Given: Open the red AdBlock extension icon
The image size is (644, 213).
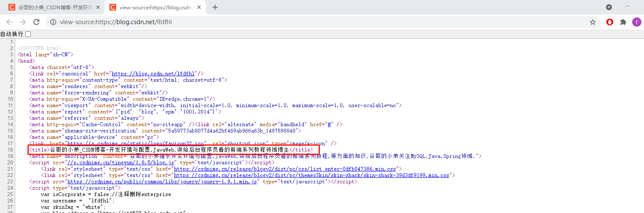Looking at the screenshot, I should pyautogui.click(x=610, y=22).
